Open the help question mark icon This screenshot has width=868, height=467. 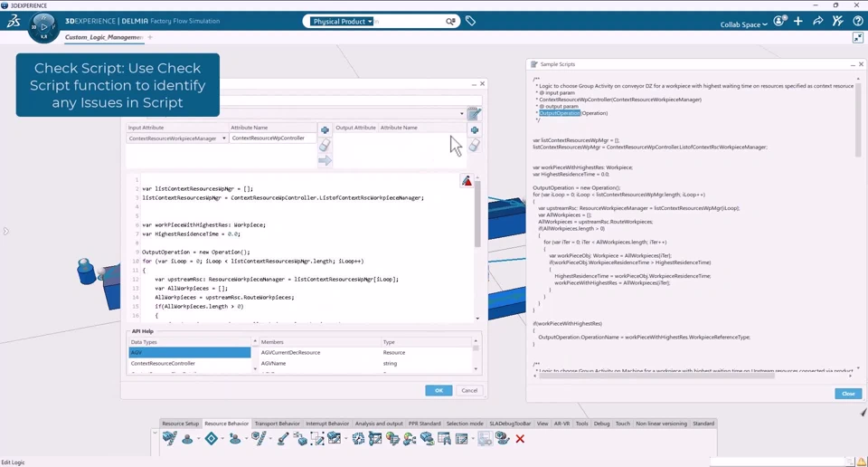[857, 21]
